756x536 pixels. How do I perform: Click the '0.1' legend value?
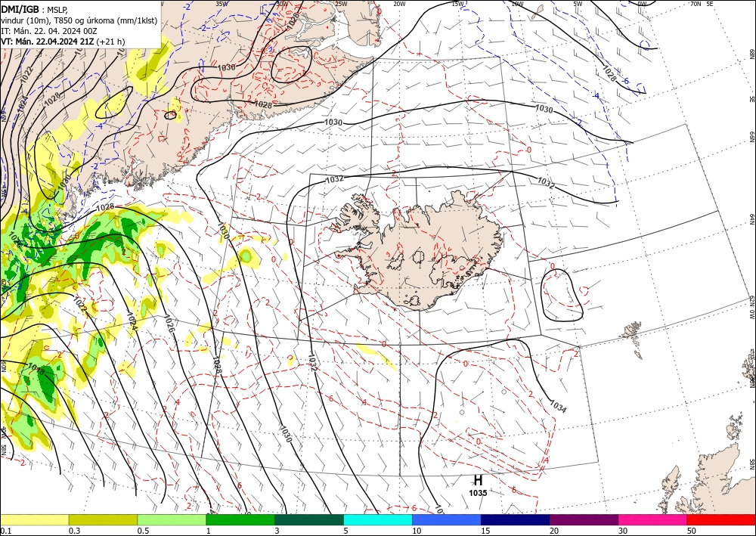(x=5, y=531)
